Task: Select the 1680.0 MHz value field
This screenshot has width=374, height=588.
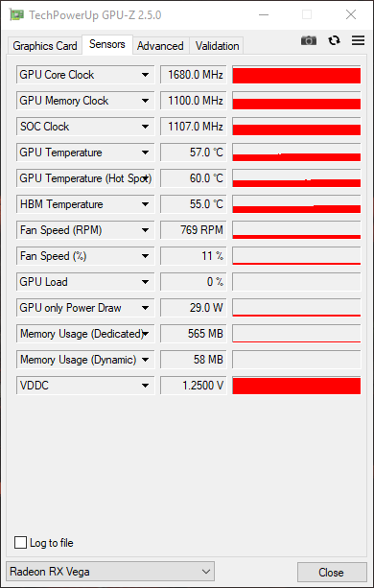Action: [x=194, y=75]
